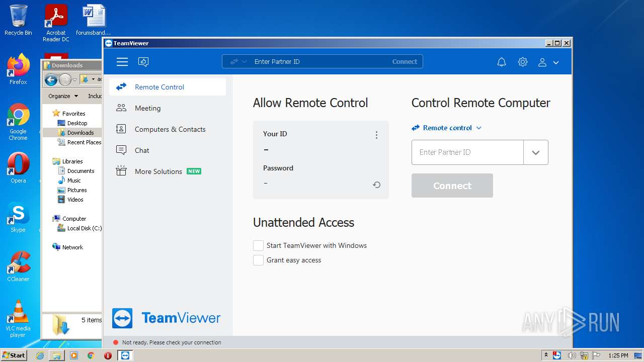The width and height of the screenshot is (644, 362).
Task: Click the Meeting people icon
Action: click(x=121, y=108)
